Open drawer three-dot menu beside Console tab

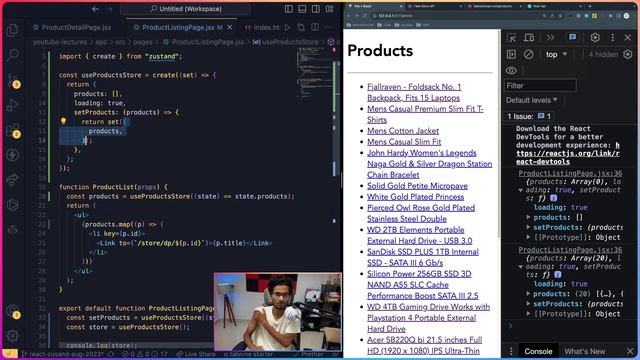[511, 351]
